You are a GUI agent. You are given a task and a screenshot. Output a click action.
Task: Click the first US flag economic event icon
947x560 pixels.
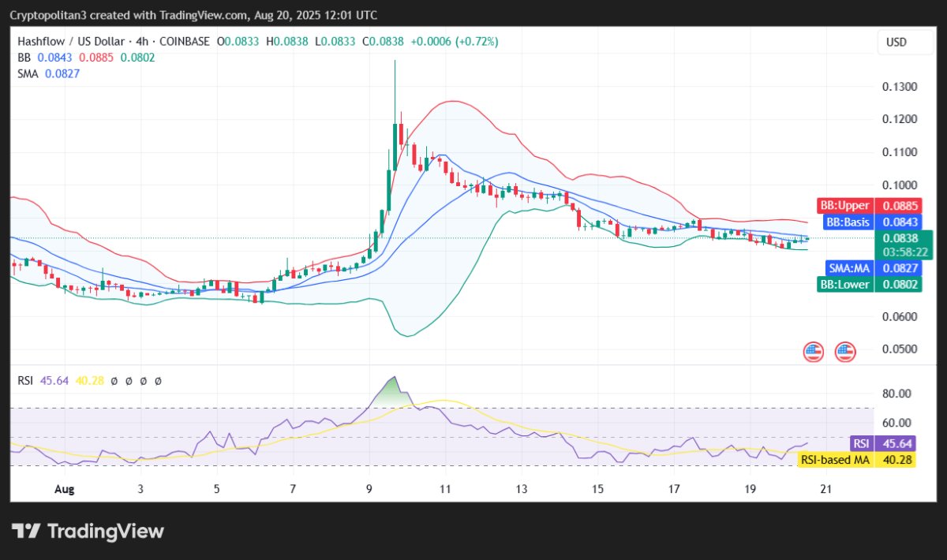click(812, 352)
